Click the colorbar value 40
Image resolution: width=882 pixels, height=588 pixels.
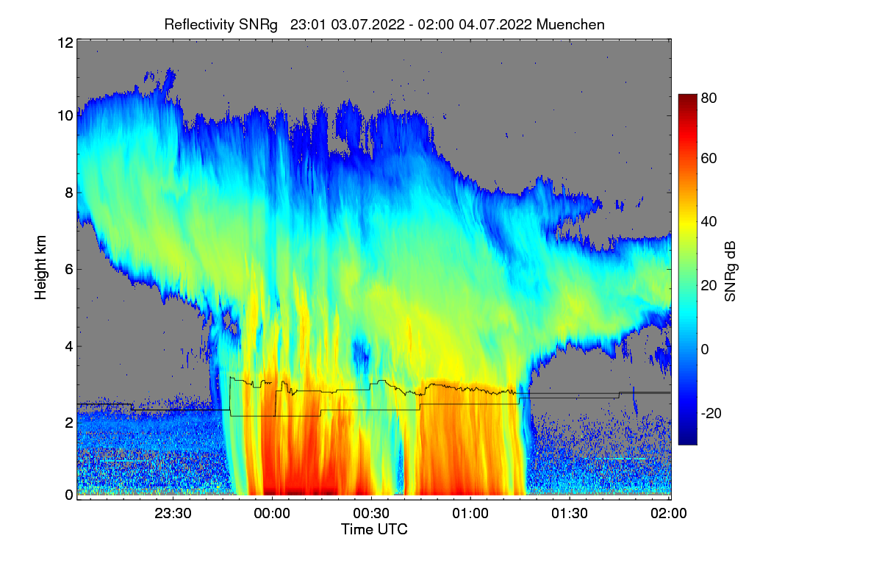click(x=709, y=221)
